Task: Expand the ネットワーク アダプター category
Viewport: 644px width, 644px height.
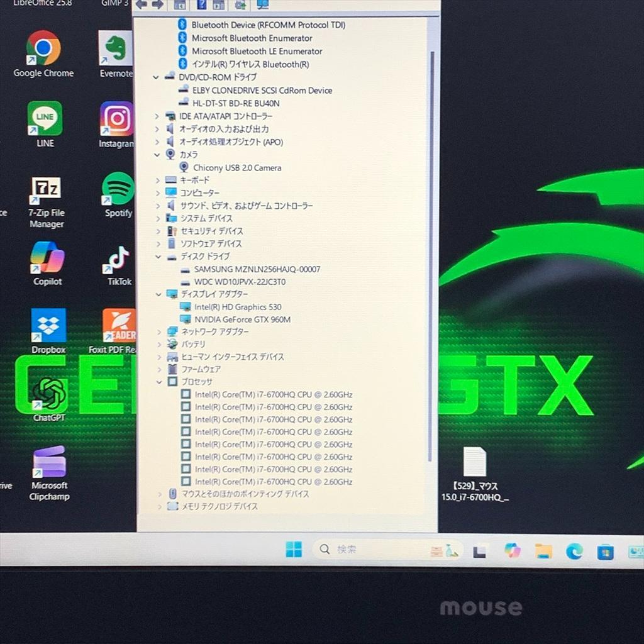Action: pyautogui.click(x=158, y=332)
